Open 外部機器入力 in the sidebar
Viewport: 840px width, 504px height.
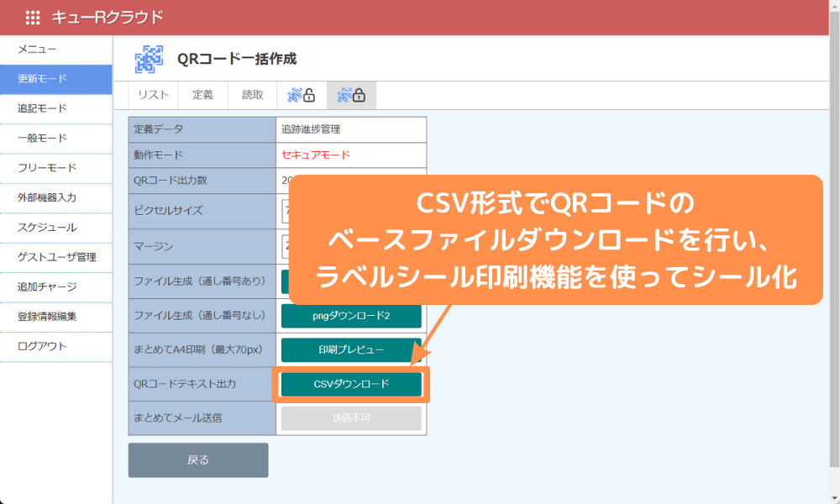tap(55, 198)
